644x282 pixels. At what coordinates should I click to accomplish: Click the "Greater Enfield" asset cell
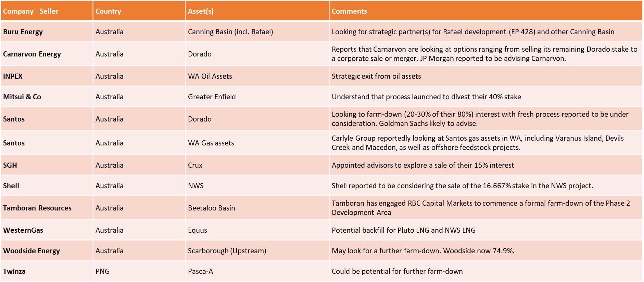point(212,97)
